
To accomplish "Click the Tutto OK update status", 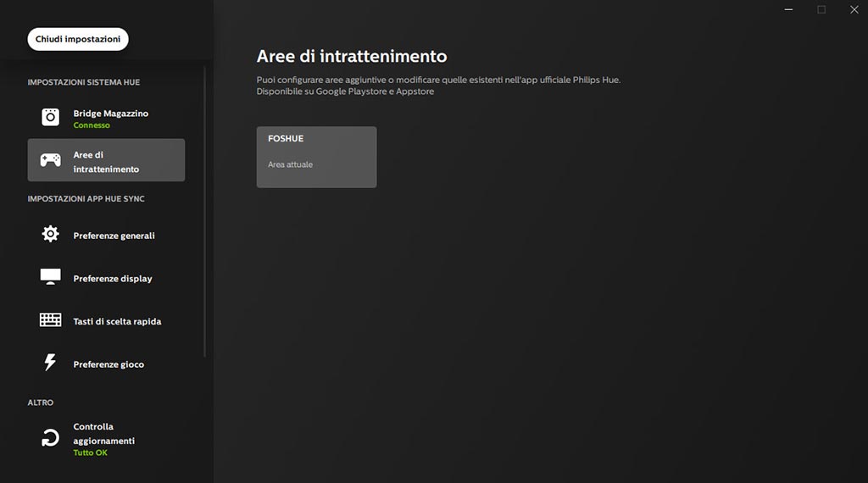I will tap(90, 452).
